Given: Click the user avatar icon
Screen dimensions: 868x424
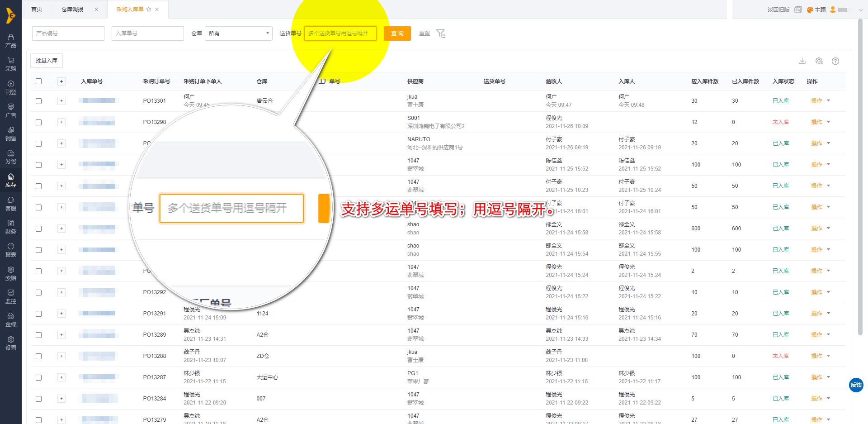Looking at the screenshot, I should pyautogui.click(x=833, y=10).
